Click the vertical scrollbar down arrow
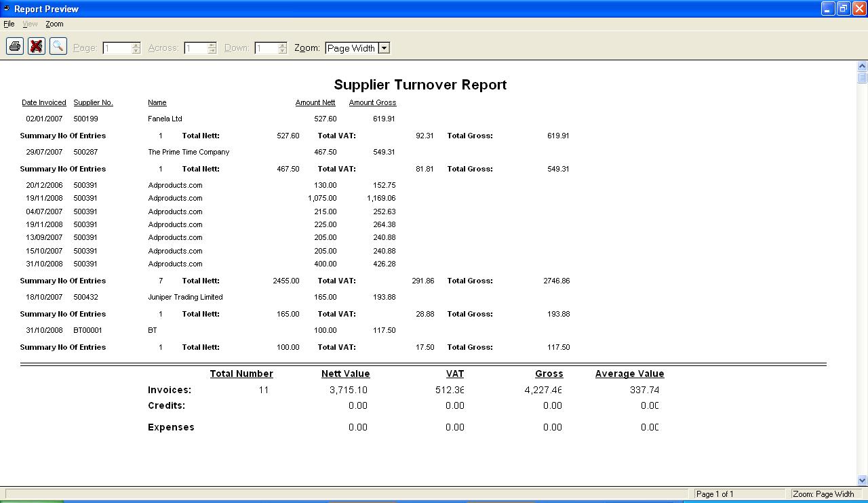868x503 pixels. [863, 480]
